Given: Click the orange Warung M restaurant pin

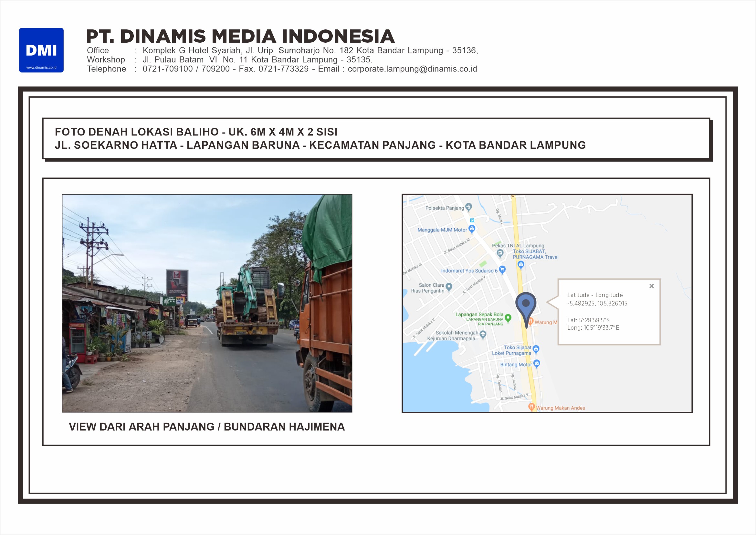Looking at the screenshot, I should coord(531,321).
